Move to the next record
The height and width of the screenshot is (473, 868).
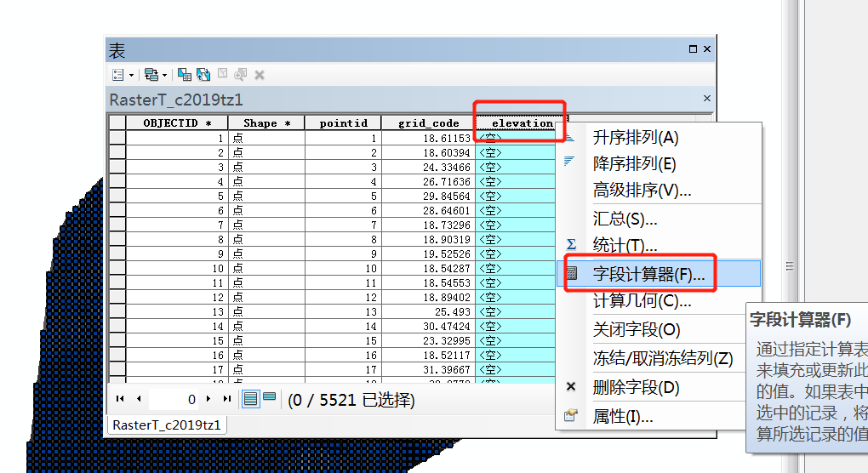(x=209, y=399)
